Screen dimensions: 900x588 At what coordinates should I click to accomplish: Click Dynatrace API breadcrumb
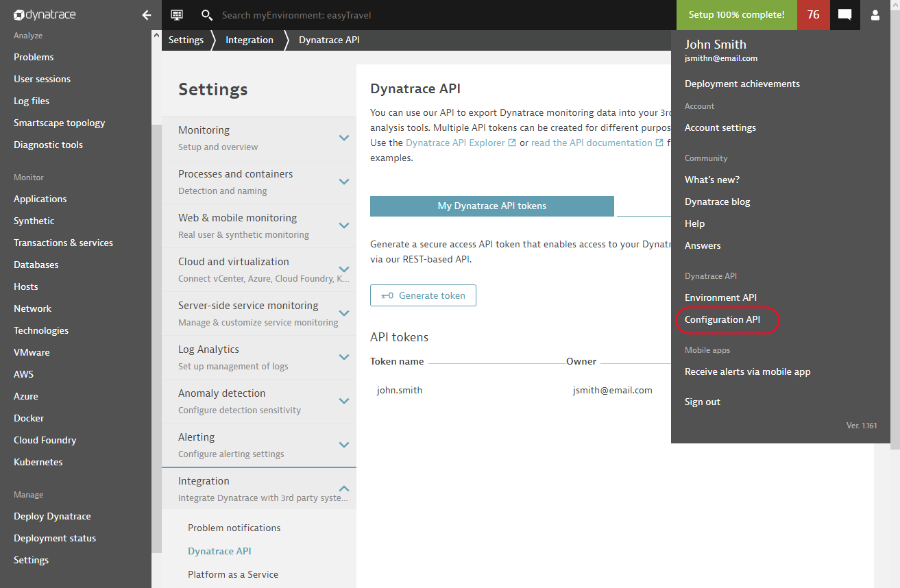[329, 40]
